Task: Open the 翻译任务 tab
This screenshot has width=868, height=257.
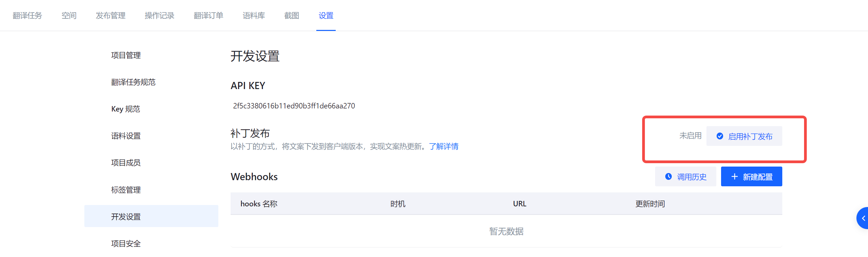Action: [x=27, y=16]
